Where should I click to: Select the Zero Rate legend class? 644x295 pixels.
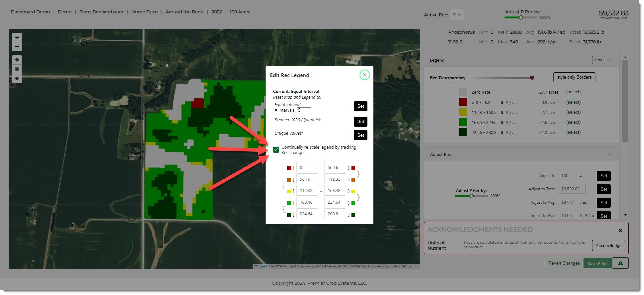[573, 92]
